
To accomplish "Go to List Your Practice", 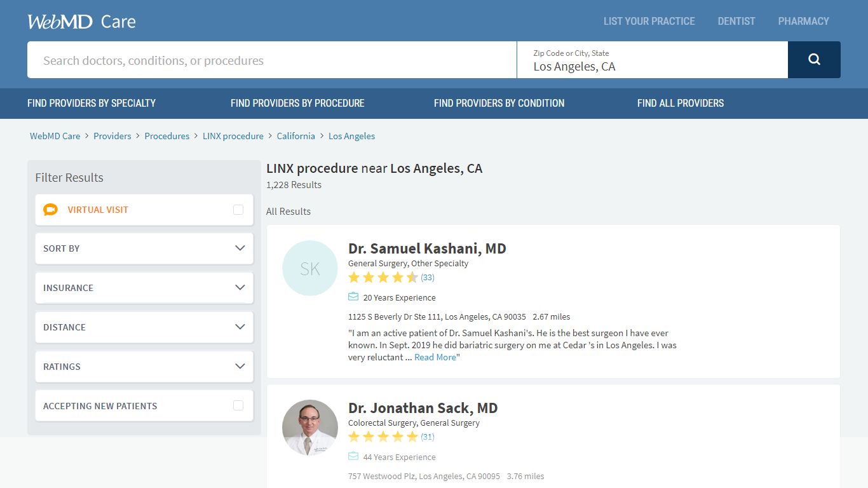I will pyautogui.click(x=649, y=21).
